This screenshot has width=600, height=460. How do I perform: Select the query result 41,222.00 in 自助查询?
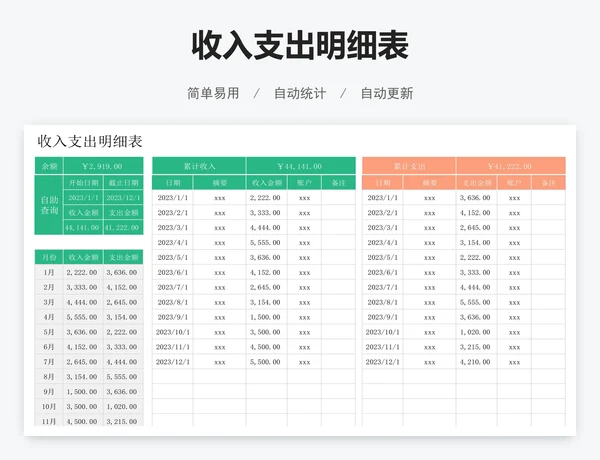[x=123, y=227]
